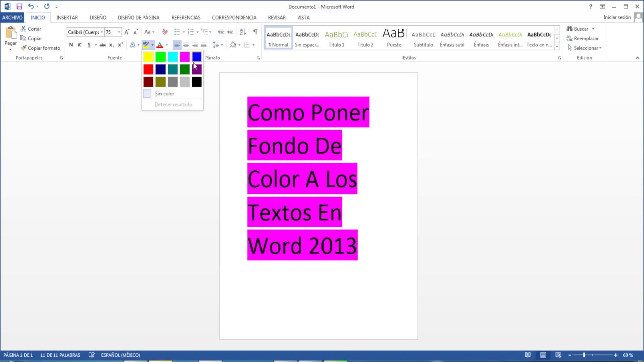
Task: Apply Sin espaciado style
Action: click(307, 38)
